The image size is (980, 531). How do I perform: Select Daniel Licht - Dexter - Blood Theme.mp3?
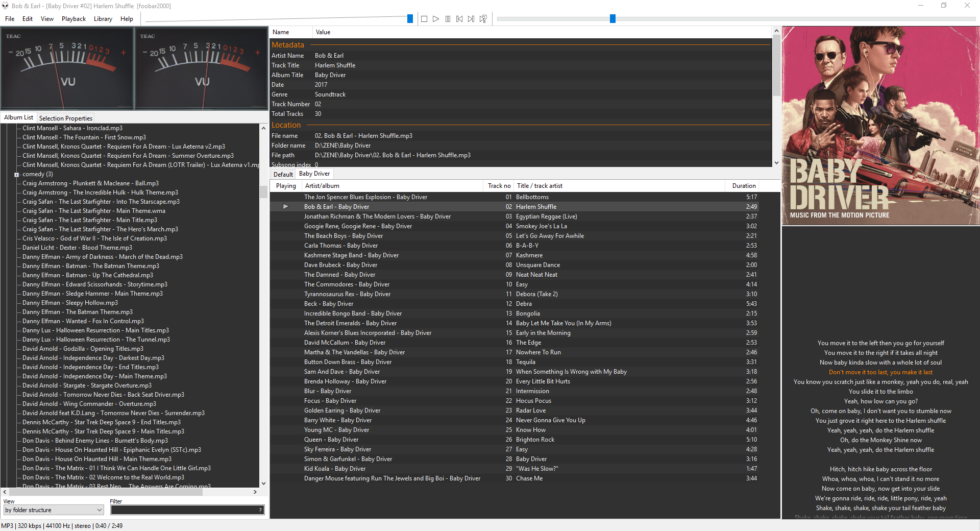click(x=77, y=248)
